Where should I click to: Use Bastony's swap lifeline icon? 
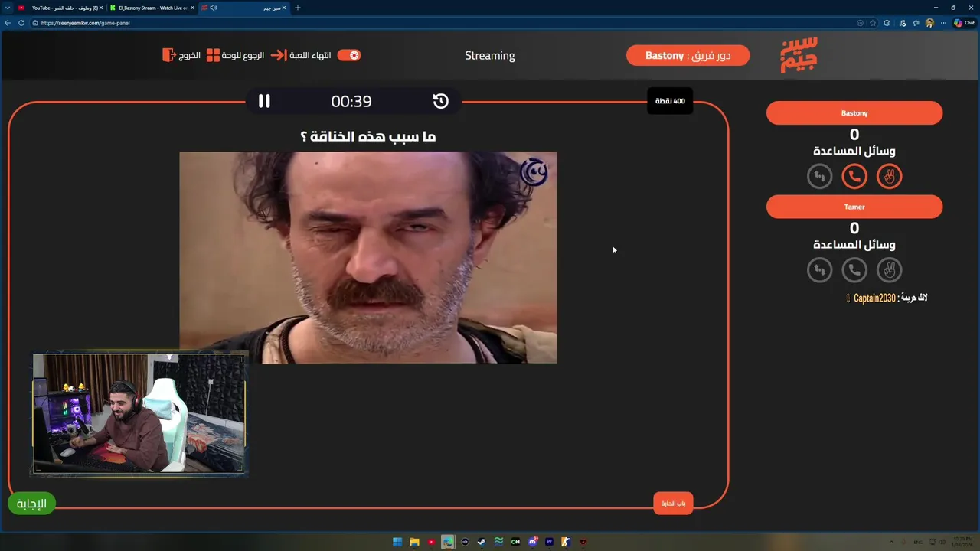point(819,177)
